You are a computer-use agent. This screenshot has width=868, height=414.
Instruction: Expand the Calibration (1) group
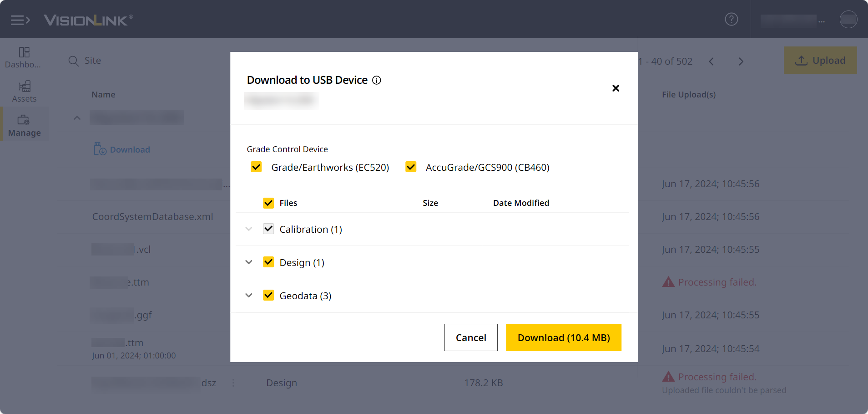pyautogui.click(x=249, y=229)
